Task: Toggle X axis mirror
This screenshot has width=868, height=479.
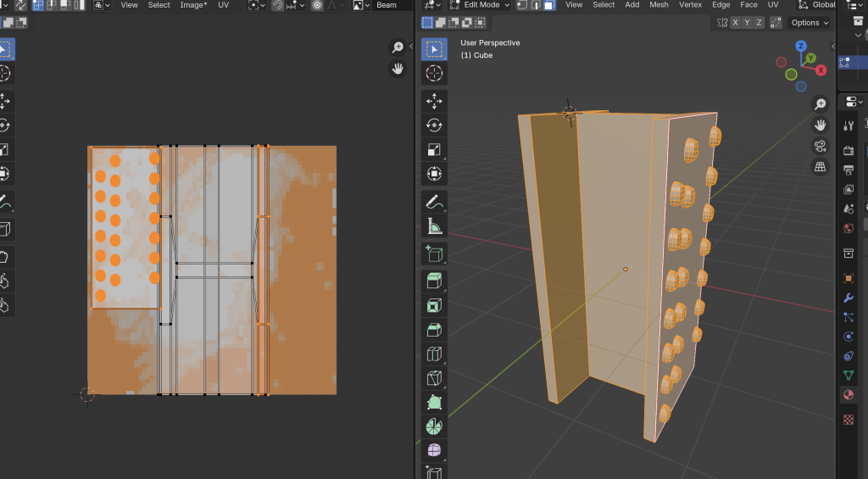Action: (734, 23)
